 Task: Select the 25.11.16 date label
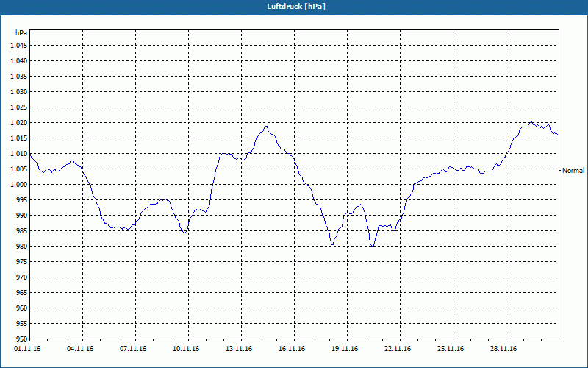pyautogui.click(x=451, y=349)
